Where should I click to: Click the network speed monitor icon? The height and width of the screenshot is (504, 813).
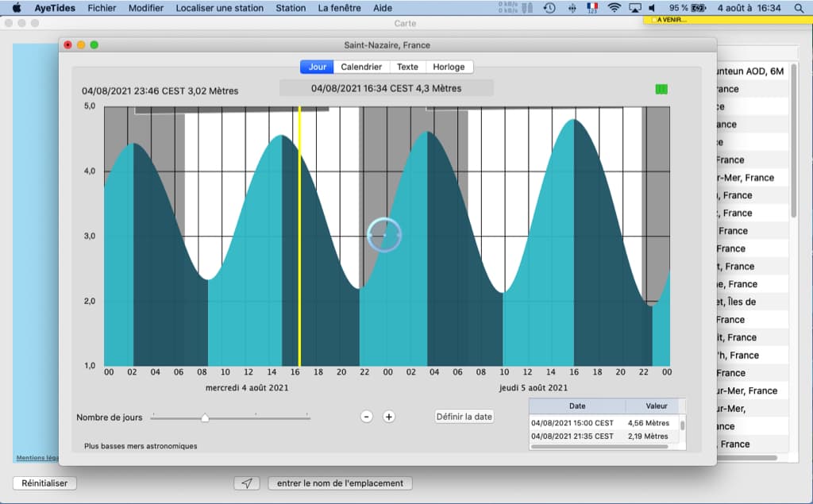click(515, 8)
